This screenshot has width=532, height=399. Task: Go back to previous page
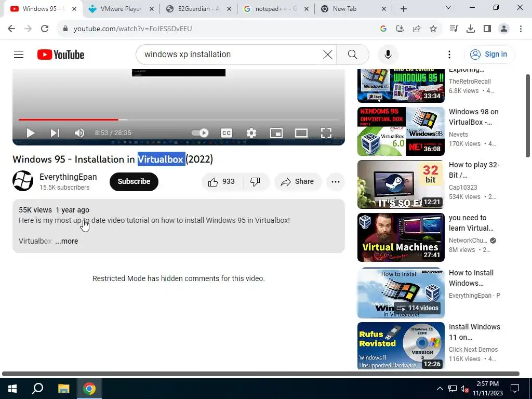(11, 29)
